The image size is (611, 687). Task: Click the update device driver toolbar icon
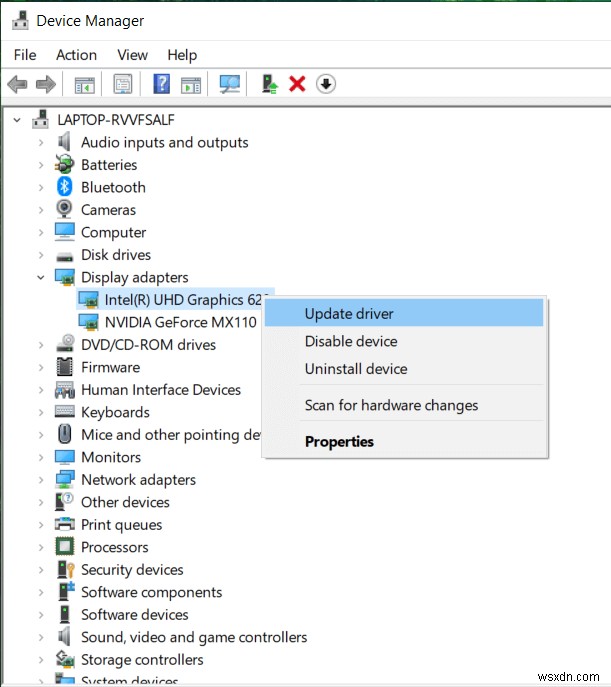269,84
